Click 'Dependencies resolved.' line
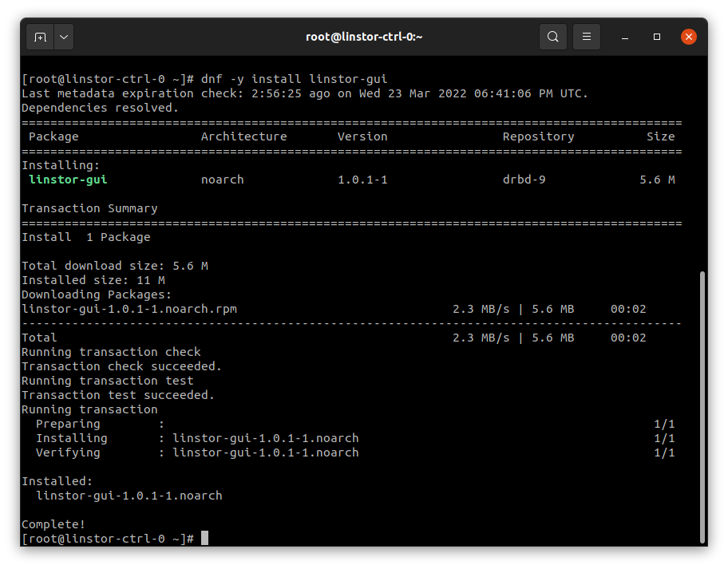 pyautogui.click(x=101, y=108)
